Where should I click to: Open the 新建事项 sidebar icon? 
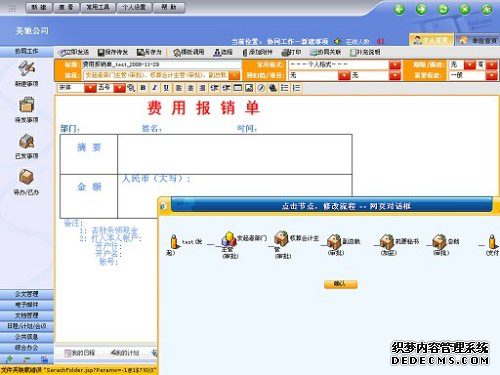[26, 69]
